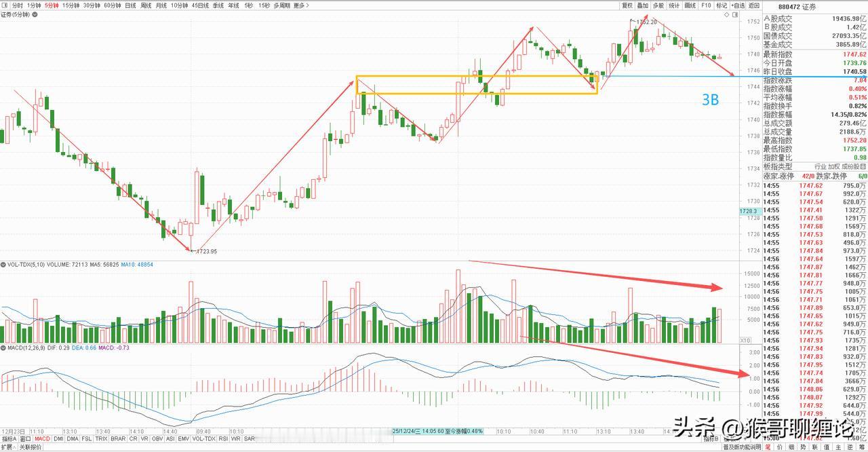The image size is (868, 452).
Task: Add to watchlist with +自选
Action: tap(738, 5)
